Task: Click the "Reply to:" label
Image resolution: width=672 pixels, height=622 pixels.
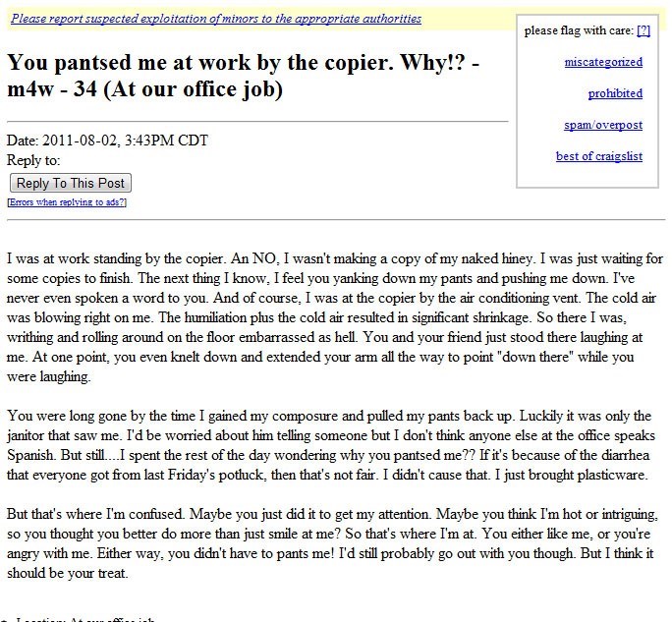Action: 33,160
